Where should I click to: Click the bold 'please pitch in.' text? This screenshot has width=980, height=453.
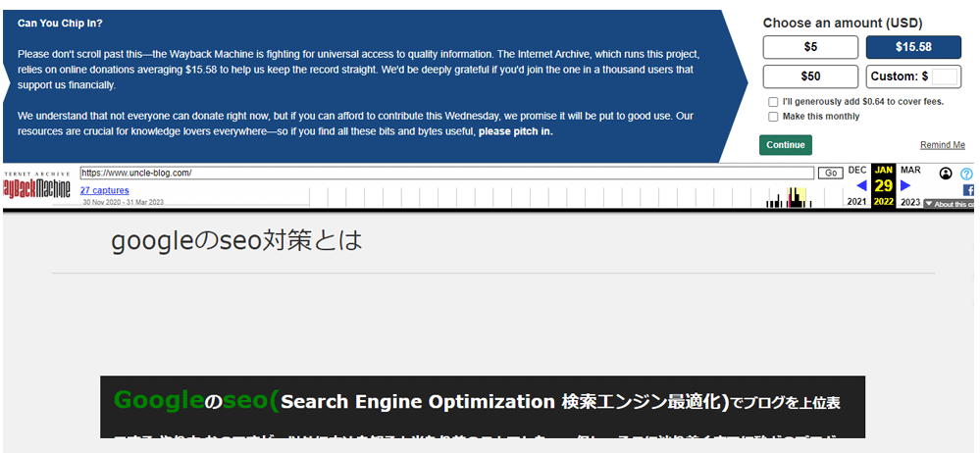516,131
